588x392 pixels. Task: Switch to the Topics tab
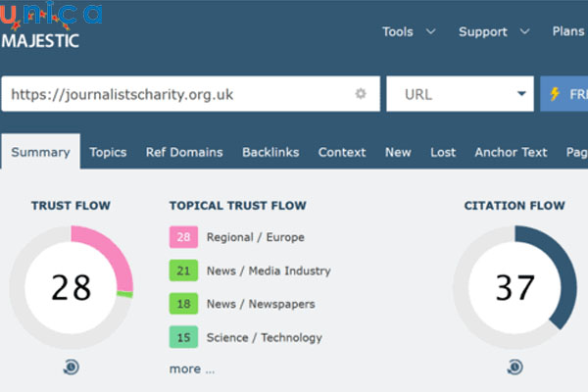coord(108,152)
